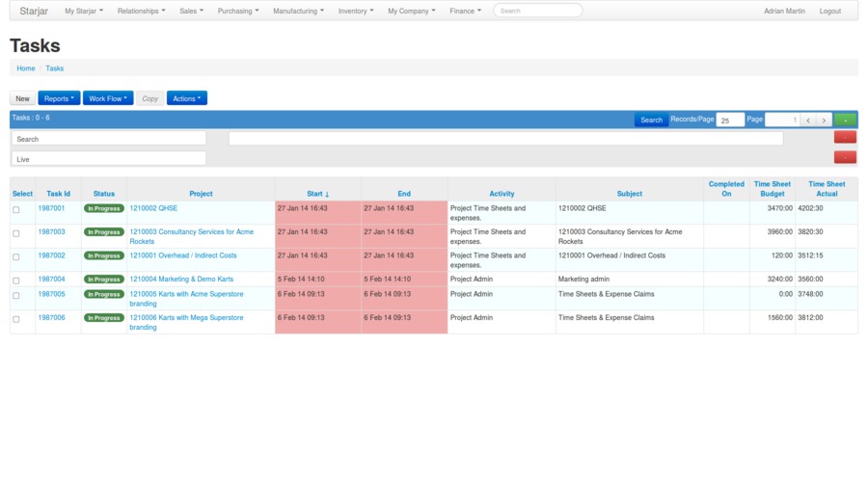
Task: Select the checkbox for task 1987002
Action: (x=16, y=256)
